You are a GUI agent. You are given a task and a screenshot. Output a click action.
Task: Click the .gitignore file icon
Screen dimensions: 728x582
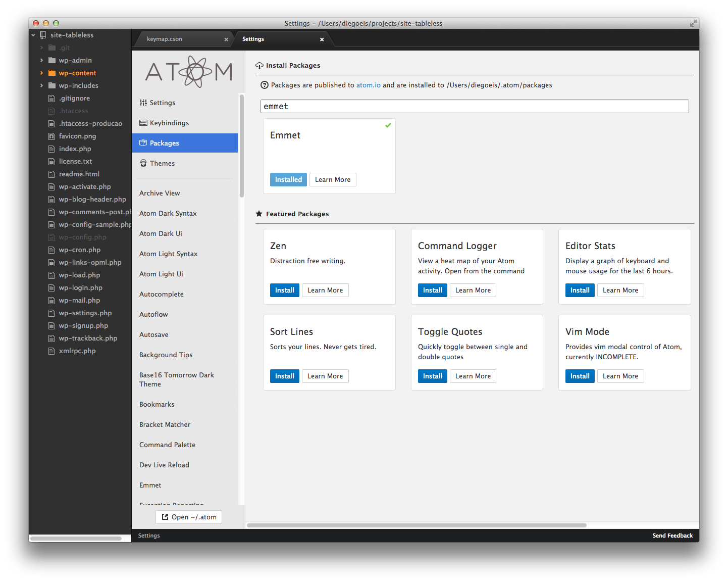click(51, 98)
